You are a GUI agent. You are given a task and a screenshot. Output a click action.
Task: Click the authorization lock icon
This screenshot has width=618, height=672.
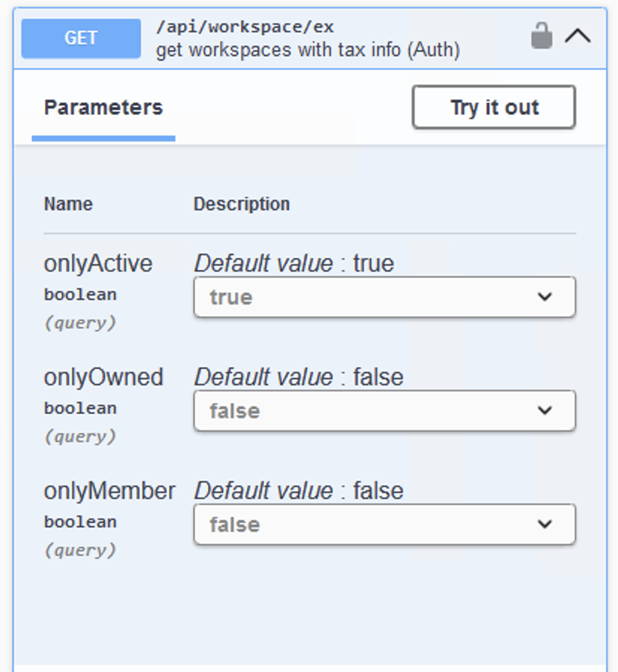[541, 36]
